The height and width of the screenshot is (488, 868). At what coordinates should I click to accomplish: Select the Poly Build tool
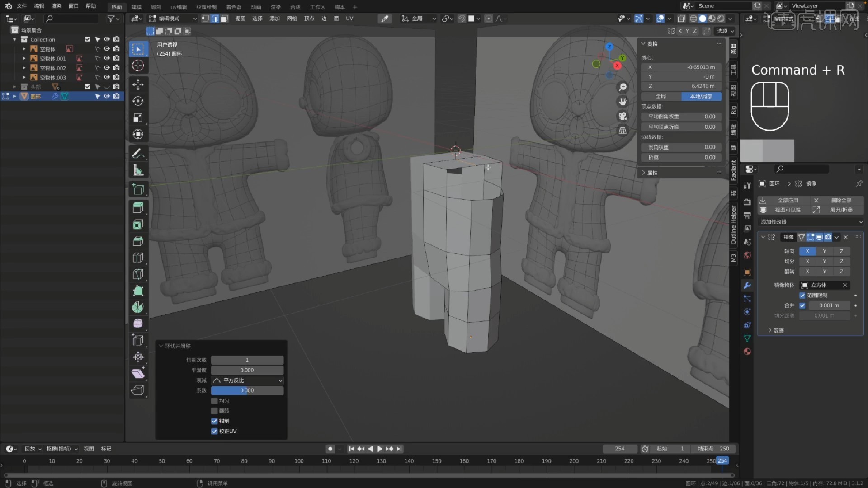[138, 291]
